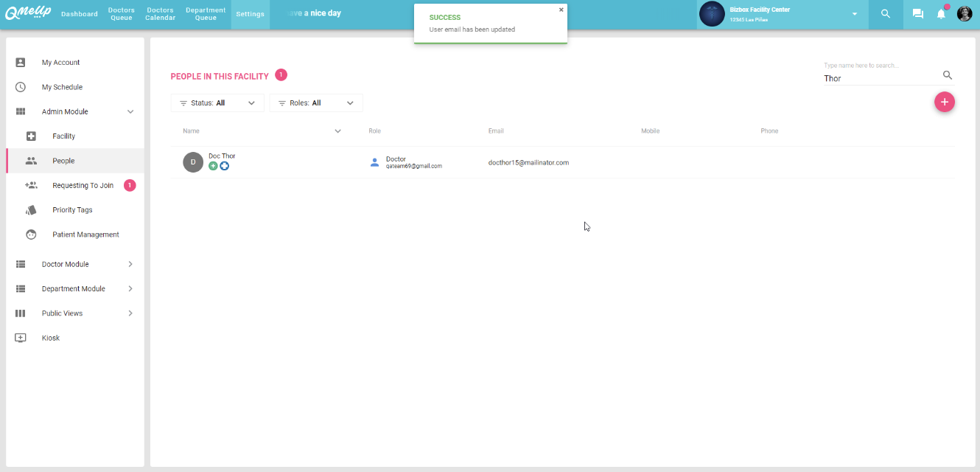980x472 pixels.
Task: Open the Roles filter dropdown
Action: coord(316,103)
